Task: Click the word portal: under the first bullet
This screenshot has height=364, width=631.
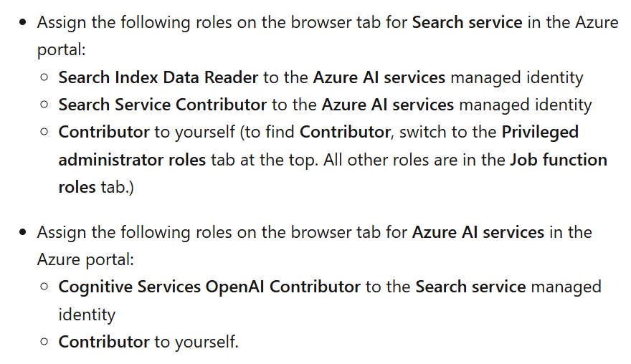Action: click(61, 50)
